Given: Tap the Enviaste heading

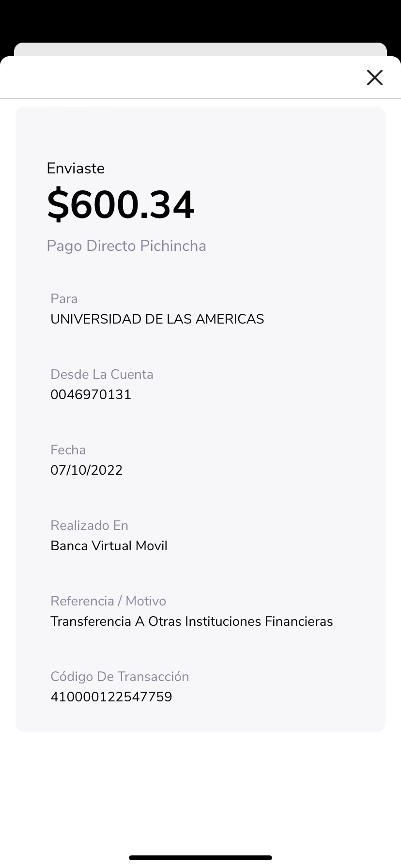Looking at the screenshot, I should pyautogui.click(x=76, y=168).
